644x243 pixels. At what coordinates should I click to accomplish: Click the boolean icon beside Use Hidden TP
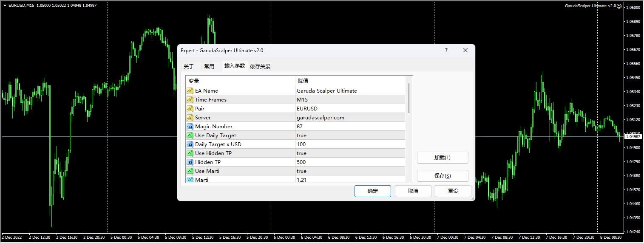click(x=190, y=153)
